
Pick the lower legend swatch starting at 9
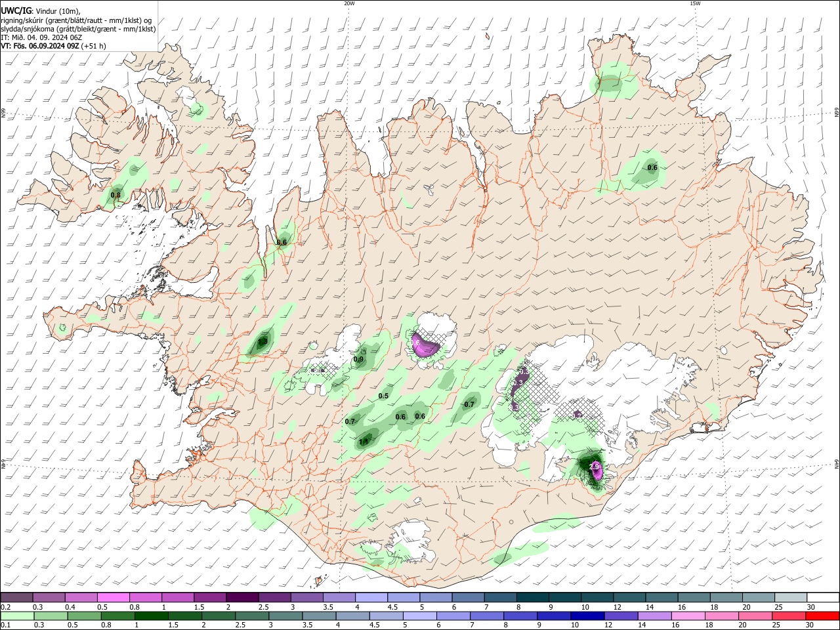click(x=553, y=616)
